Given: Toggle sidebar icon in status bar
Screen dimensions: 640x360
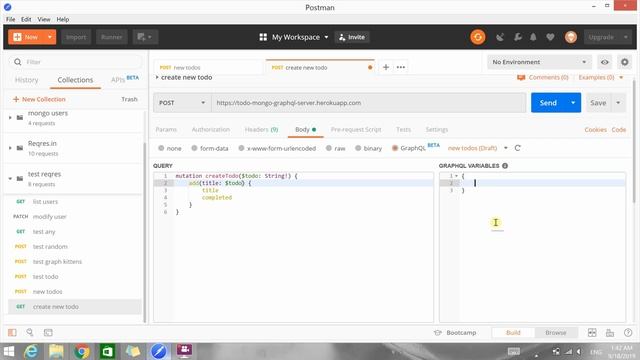Looking at the screenshot, I should [x=12, y=333].
